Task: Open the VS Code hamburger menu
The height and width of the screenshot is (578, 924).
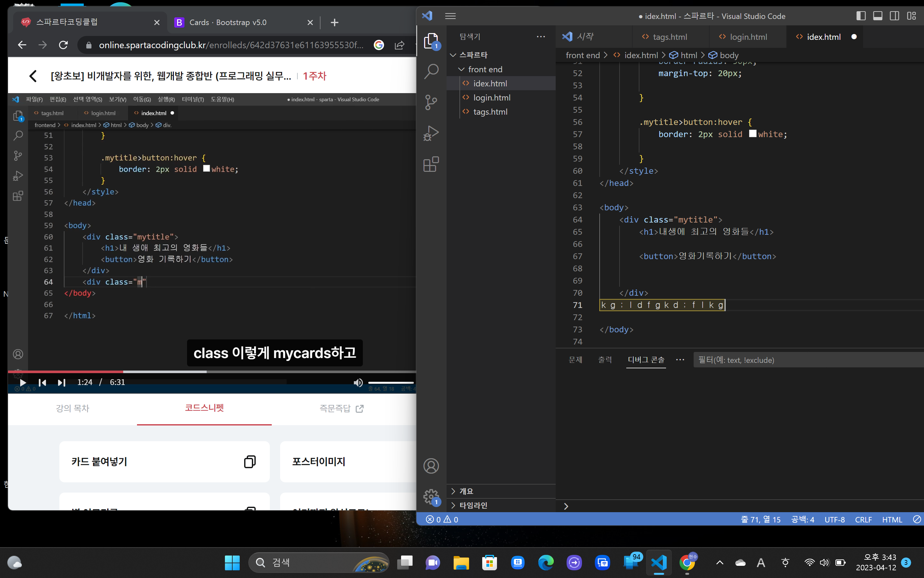Action: coord(450,16)
